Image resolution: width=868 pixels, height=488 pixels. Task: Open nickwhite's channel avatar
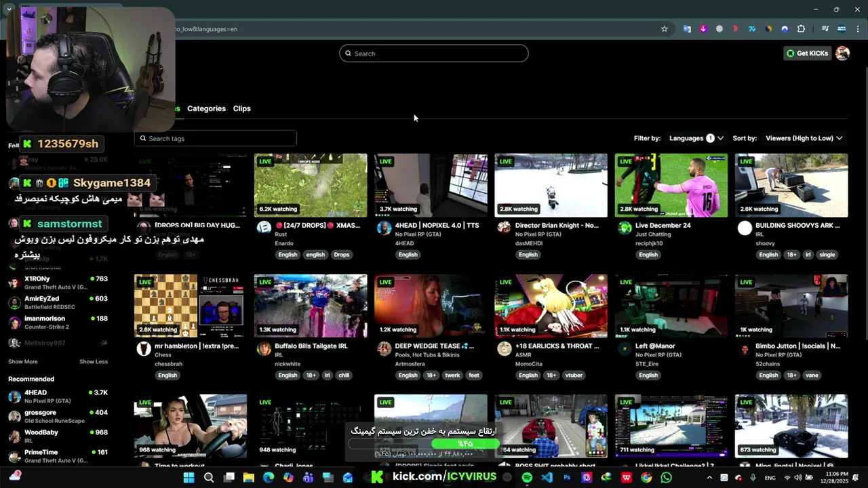[264, 348]
